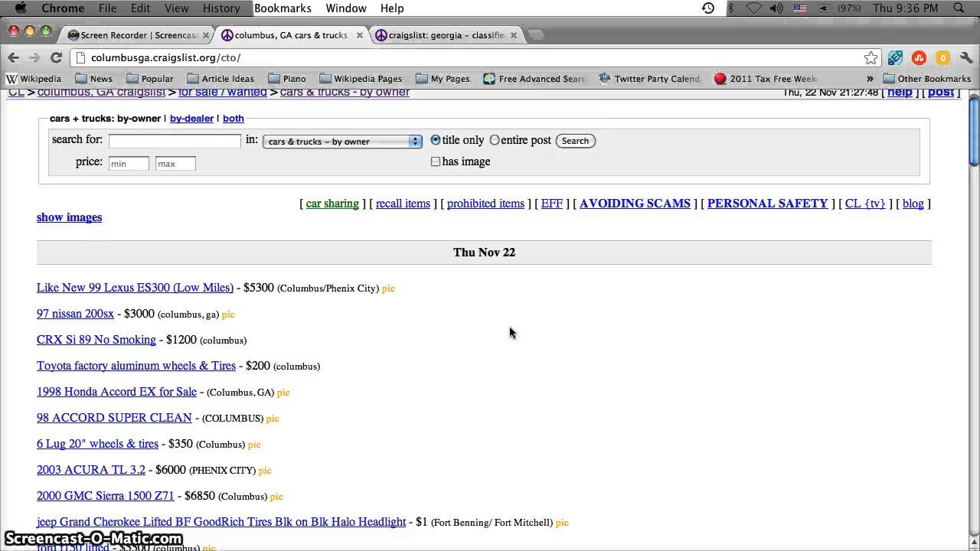Screen dimensions: 980x551
Task: Click the Search button
Action: tap(575, 141)
